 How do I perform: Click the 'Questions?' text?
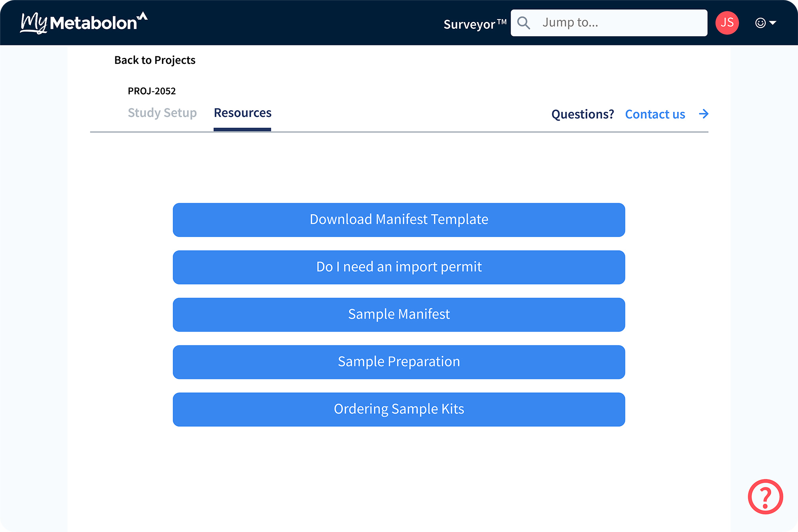(x=582, y=114)
